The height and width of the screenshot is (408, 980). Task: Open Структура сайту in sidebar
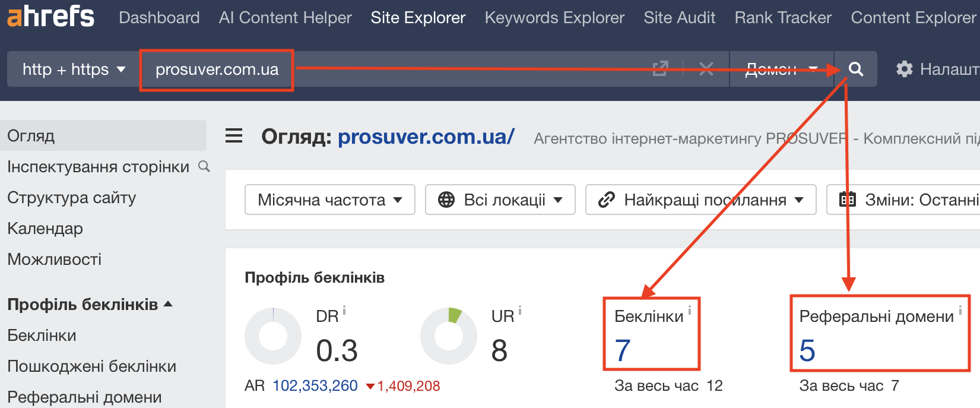71,197
